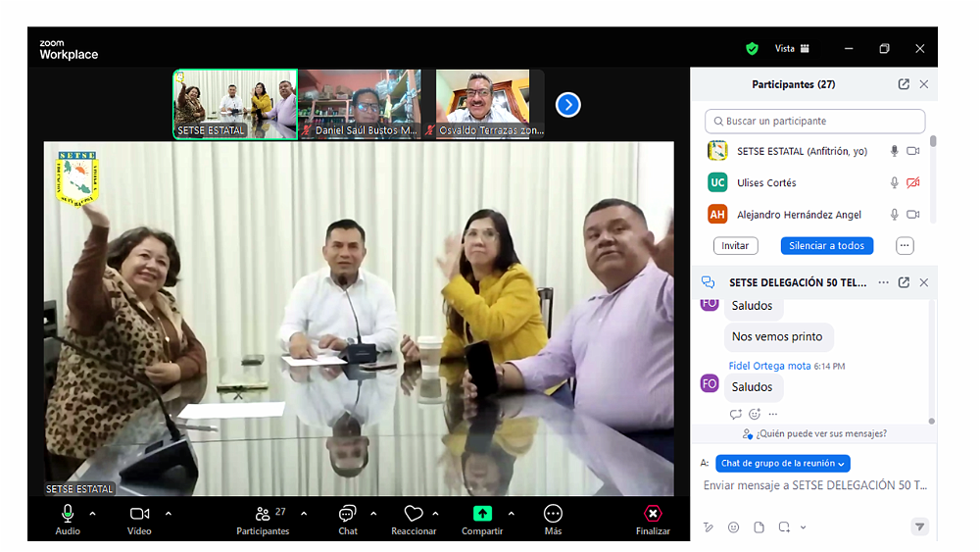Screen dimensions: 980x552
Task: Toggle the Audio microphone mute button
Action: click(x=68, y=514)
